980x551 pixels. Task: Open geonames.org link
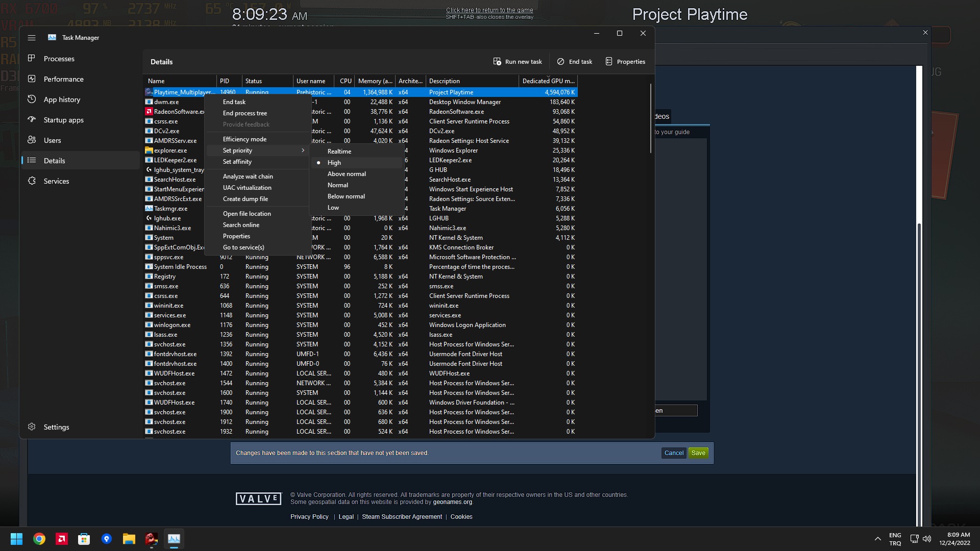click(x=453, y=502)
